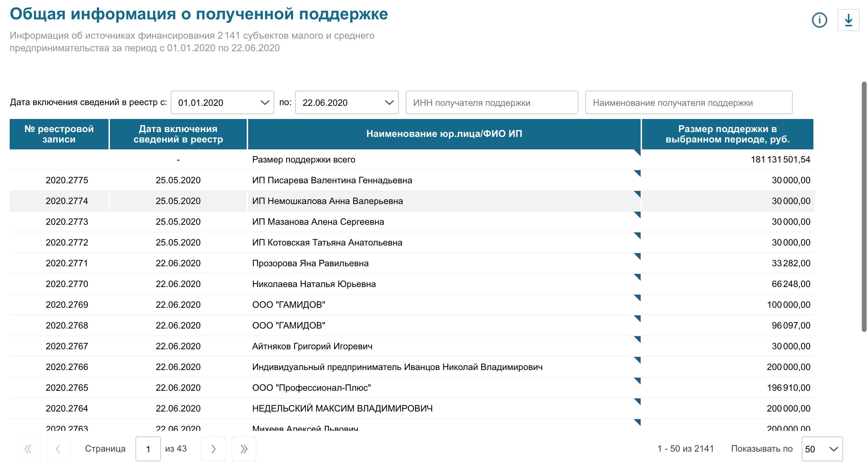
Task: Click amount 196 910,00
Action: coord(789,388)
